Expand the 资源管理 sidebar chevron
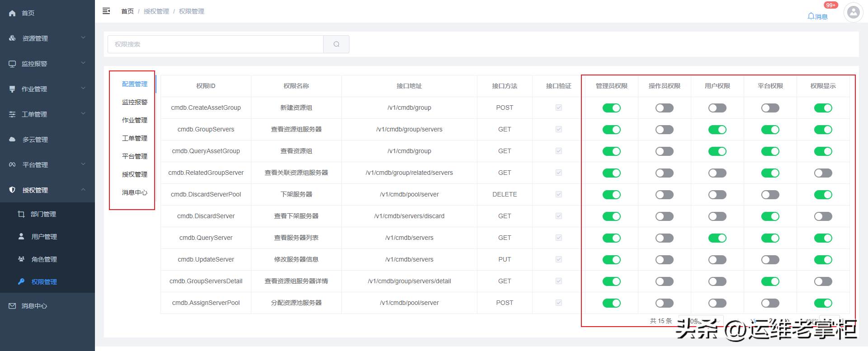Screen dimensions: 868x351 click(83, 37)
